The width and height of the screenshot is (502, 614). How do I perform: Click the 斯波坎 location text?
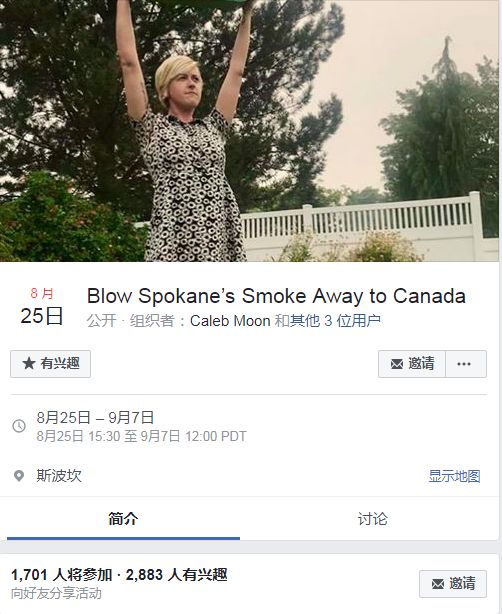coord(59,476)
